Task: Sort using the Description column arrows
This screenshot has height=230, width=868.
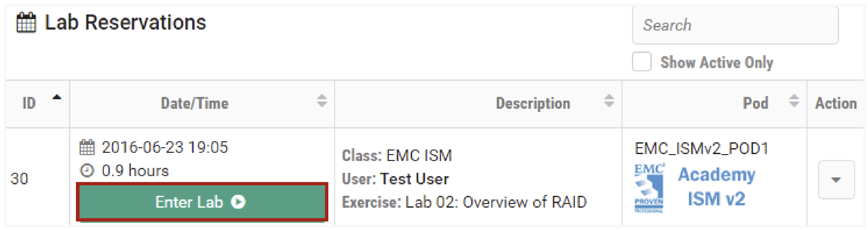Action: click(609, 101)
